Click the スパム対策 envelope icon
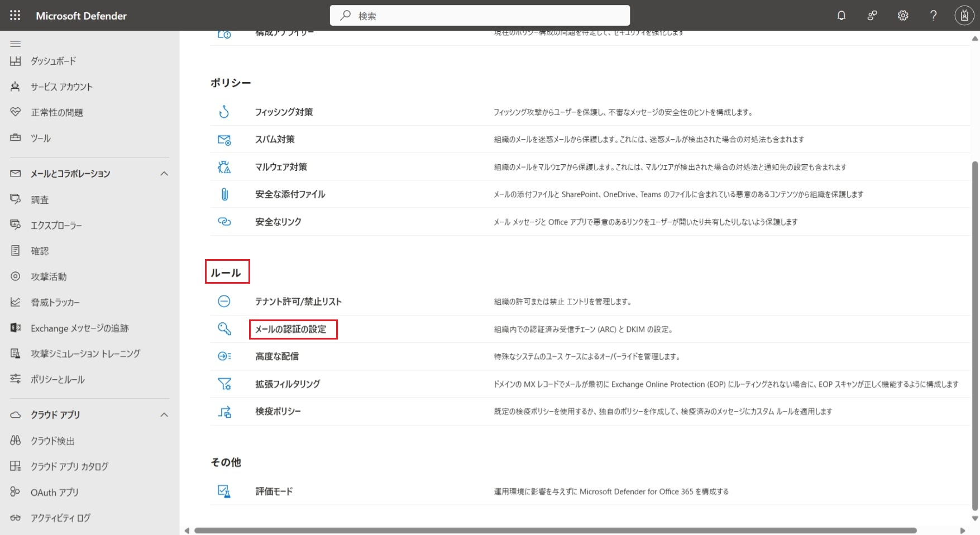 point(224,140)
